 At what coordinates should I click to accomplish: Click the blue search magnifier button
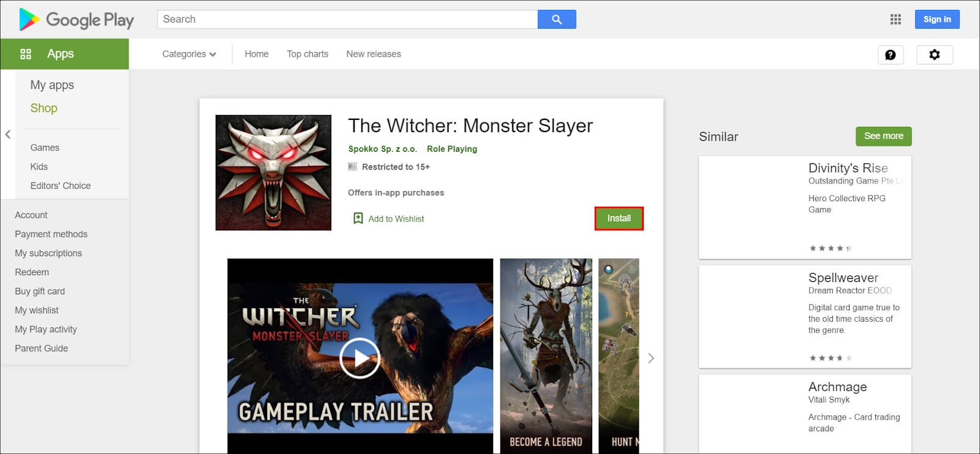pos(557,20)
